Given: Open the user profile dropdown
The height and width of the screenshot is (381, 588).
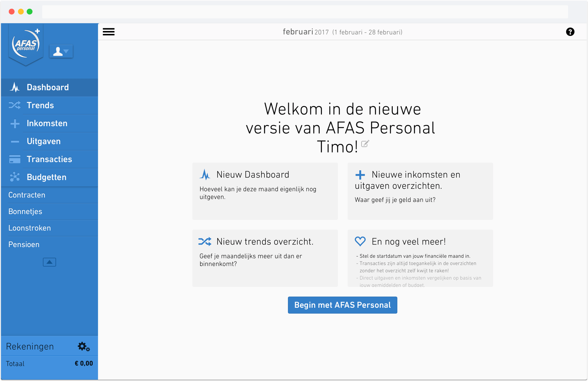Looking at the screenshot, I should tap(61, 51).
